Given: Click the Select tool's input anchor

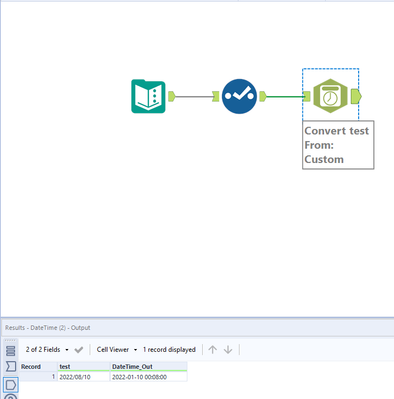Looking at the screenshot, I should (x=216, y=97).
